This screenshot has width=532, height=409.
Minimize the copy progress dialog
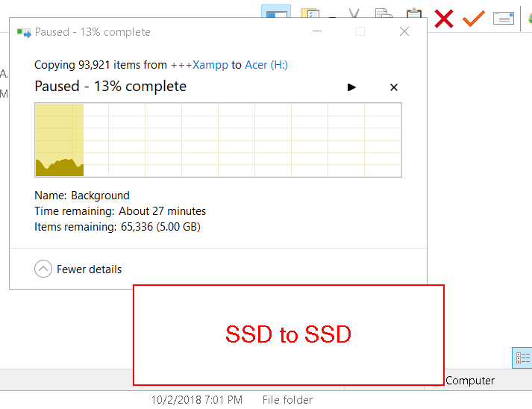[x=317, y=31]
